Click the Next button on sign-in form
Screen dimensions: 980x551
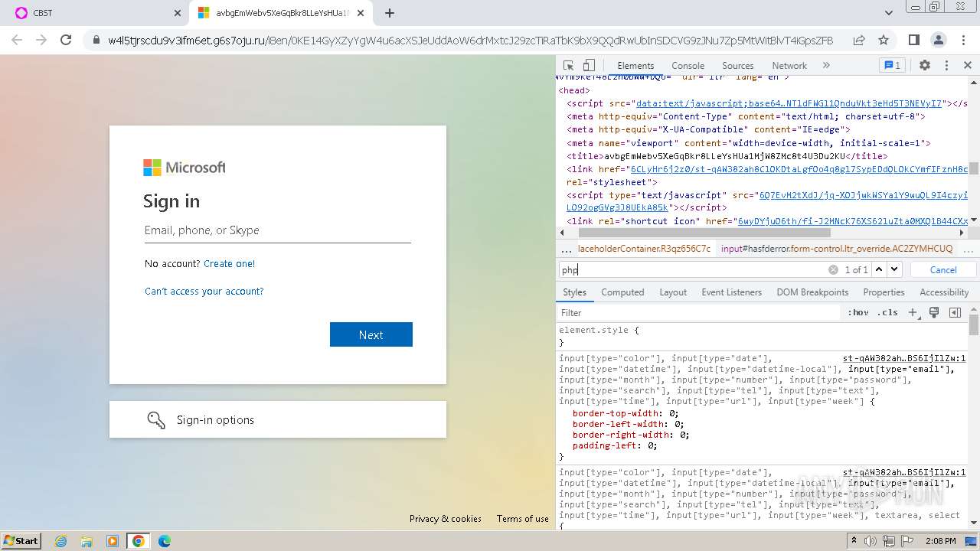371,334
